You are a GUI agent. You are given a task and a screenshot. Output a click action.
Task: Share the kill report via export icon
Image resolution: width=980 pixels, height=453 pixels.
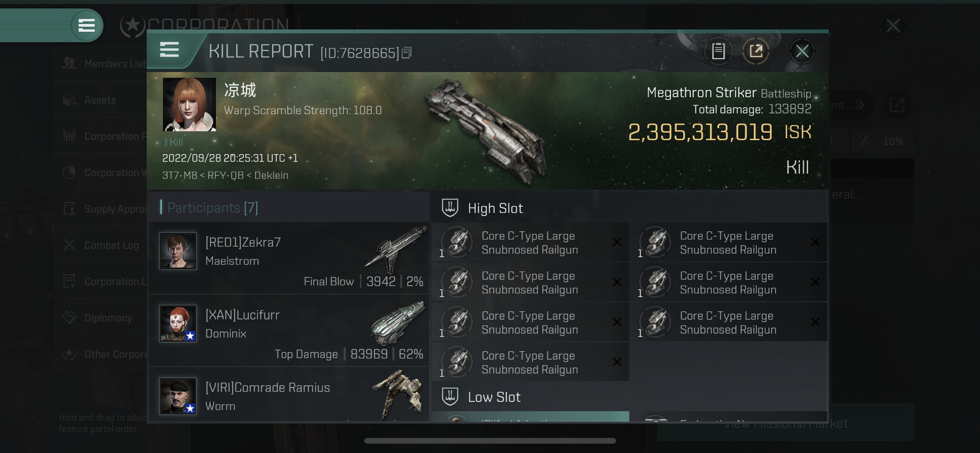point(756,51)
